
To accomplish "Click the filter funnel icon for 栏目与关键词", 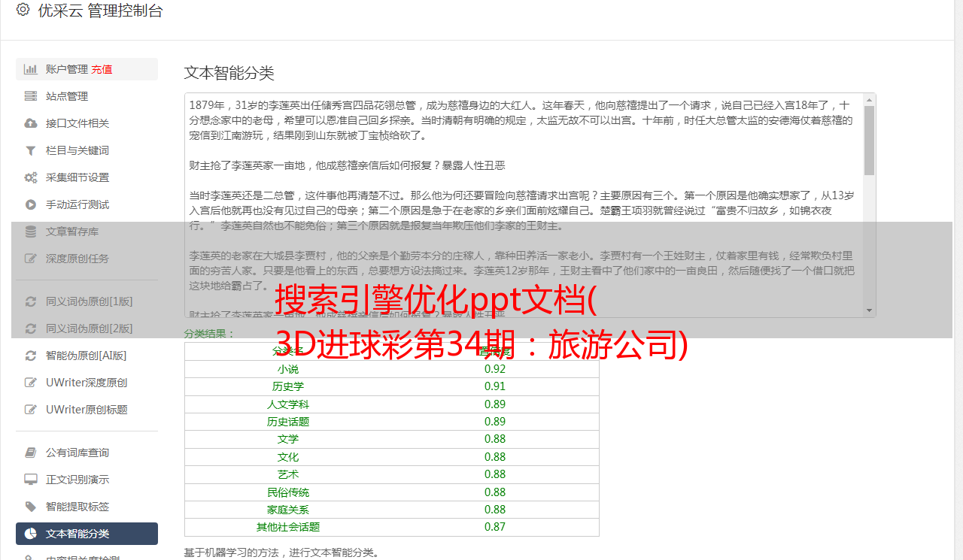I will (x=30, y=150).
